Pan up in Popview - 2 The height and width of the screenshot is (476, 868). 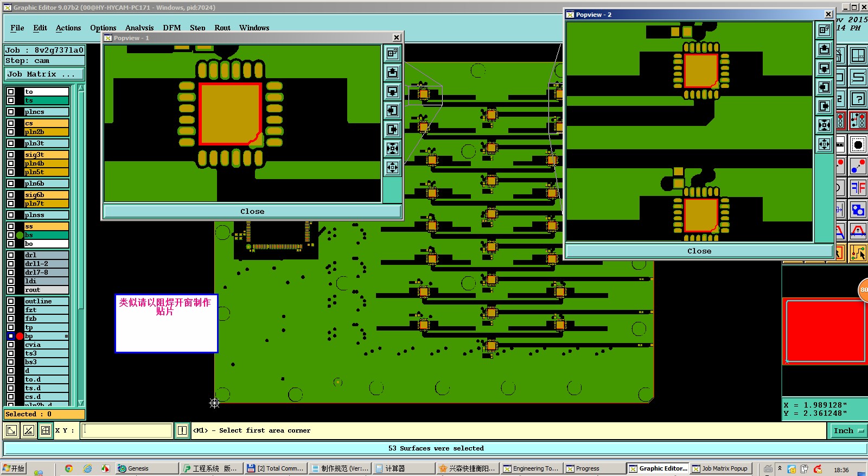pos(824,49)
